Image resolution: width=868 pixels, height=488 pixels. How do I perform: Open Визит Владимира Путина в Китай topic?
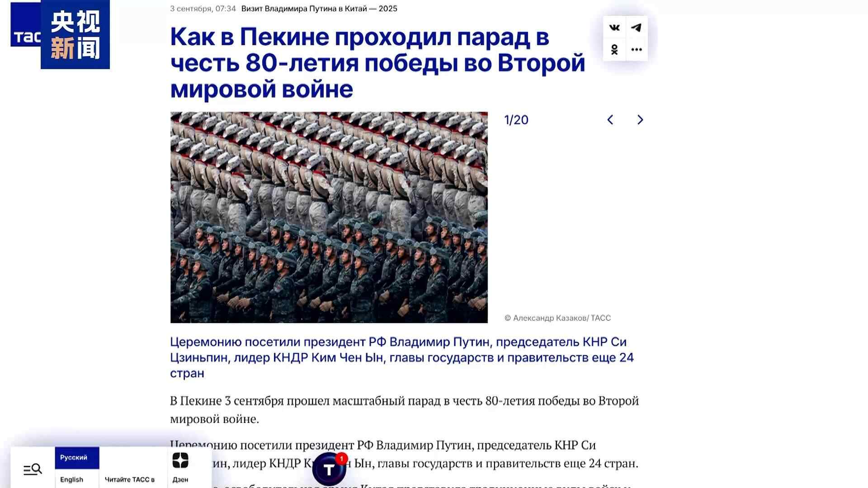(319, 9)
